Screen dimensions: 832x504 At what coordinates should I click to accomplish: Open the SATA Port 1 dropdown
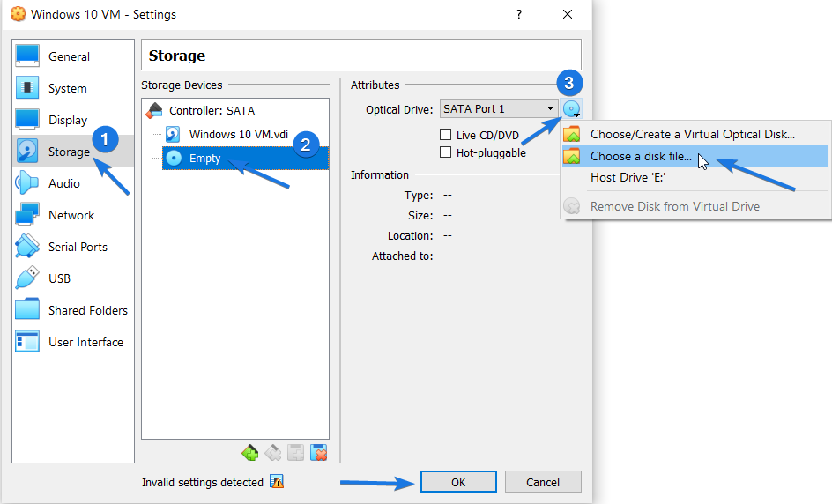499,108
